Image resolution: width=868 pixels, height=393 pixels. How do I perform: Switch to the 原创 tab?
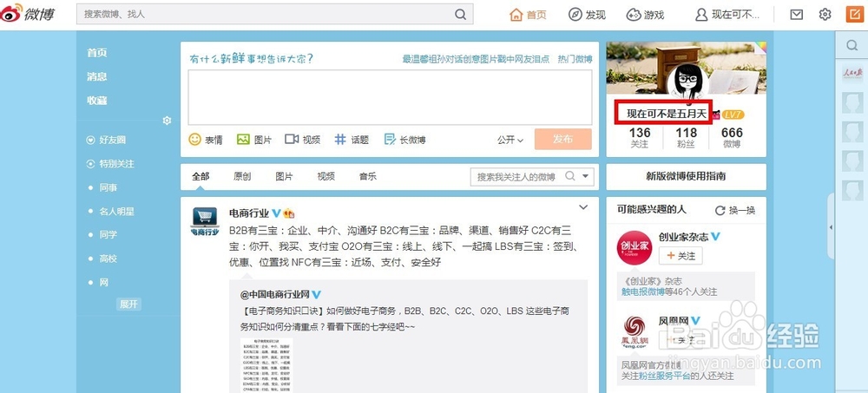tap(242, 177)
